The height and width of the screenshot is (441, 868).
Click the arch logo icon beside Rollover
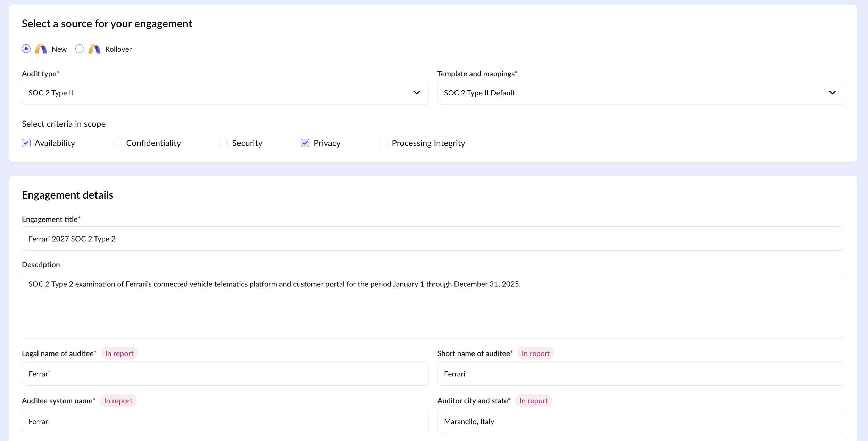94,49
